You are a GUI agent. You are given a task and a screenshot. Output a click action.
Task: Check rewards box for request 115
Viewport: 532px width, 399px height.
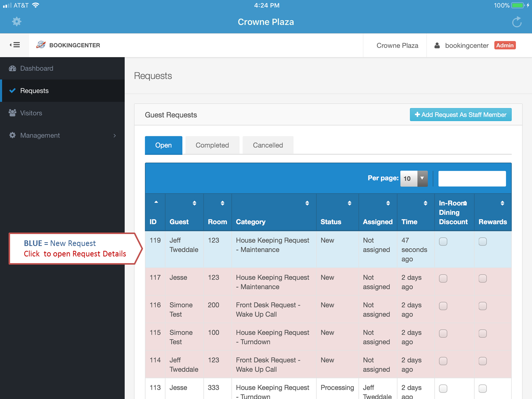[x=483, y=334]
